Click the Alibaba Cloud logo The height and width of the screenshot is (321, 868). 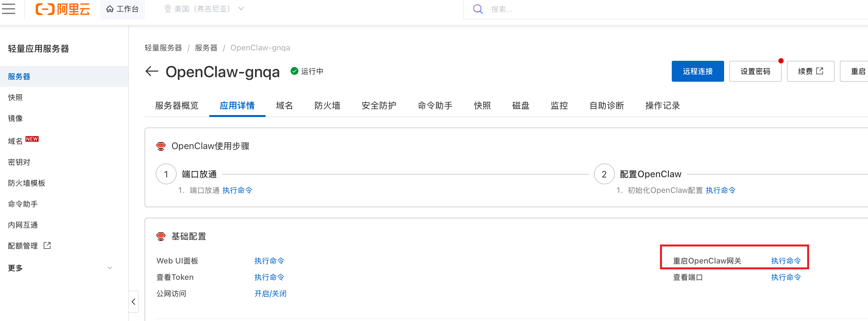click(x=63, y=9)
